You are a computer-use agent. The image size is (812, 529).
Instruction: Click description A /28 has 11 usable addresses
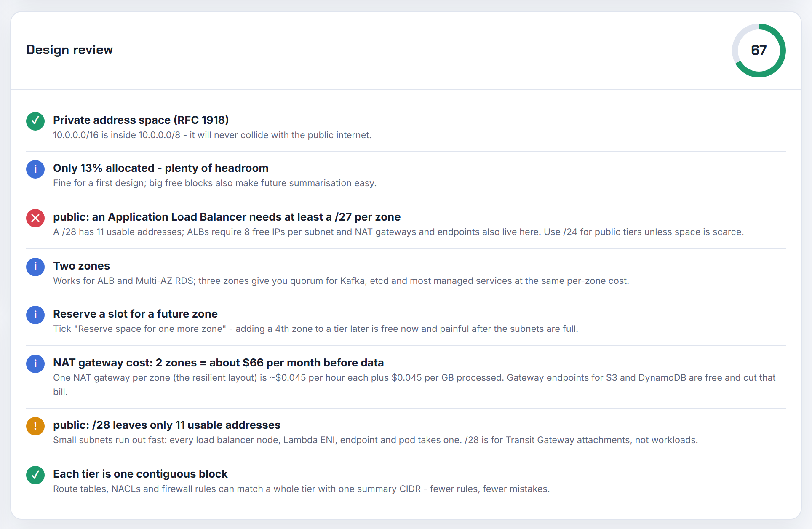point(398,232)
